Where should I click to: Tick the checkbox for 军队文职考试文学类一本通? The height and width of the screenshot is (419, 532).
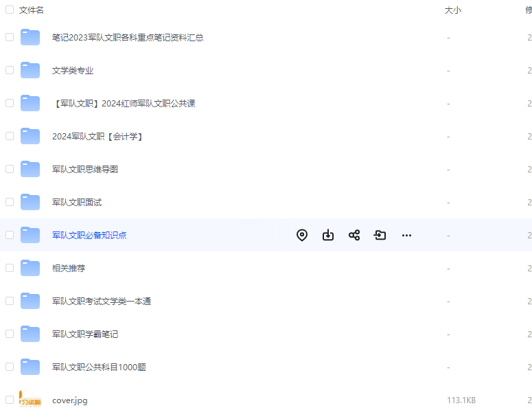[x=10, y=300]
